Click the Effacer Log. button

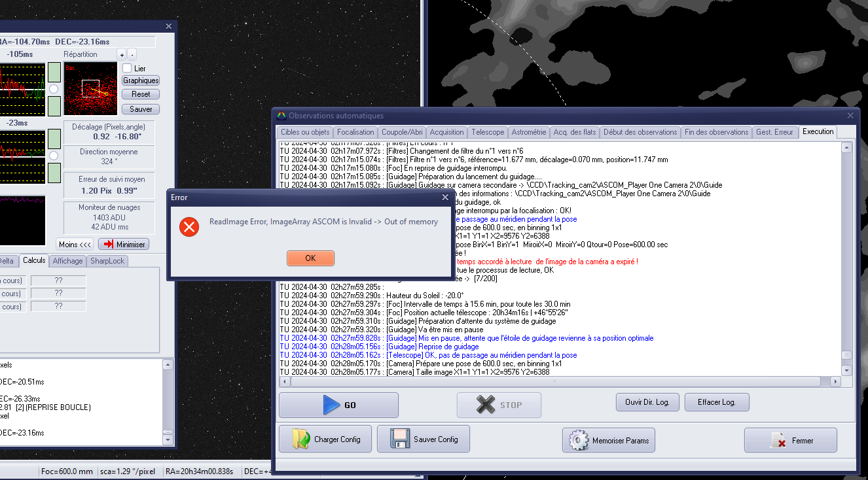(716, 402)
